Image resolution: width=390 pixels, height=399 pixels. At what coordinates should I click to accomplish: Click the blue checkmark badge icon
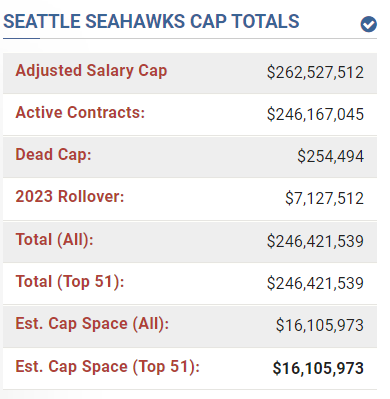tap(368, 24)
